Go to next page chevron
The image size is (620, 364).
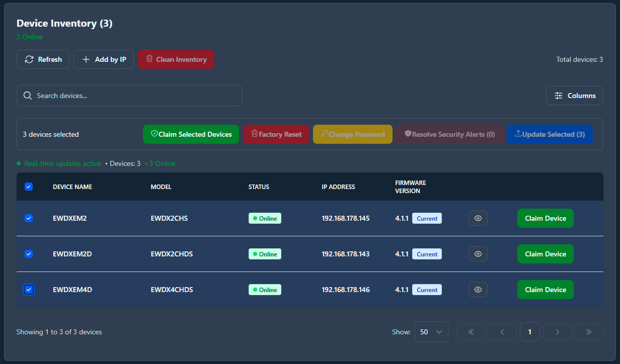click(558, 332)
